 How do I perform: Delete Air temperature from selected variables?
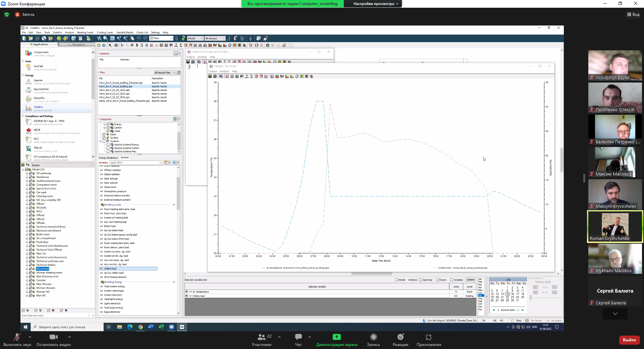pyautogui.click(x=186, y=292)
